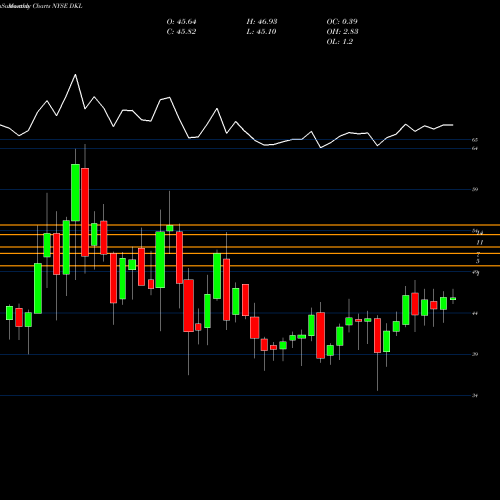Screen dimensions: 500x500
Task: Click the 'Charts NYSE DKL' title text
Action: click(57, 6)
